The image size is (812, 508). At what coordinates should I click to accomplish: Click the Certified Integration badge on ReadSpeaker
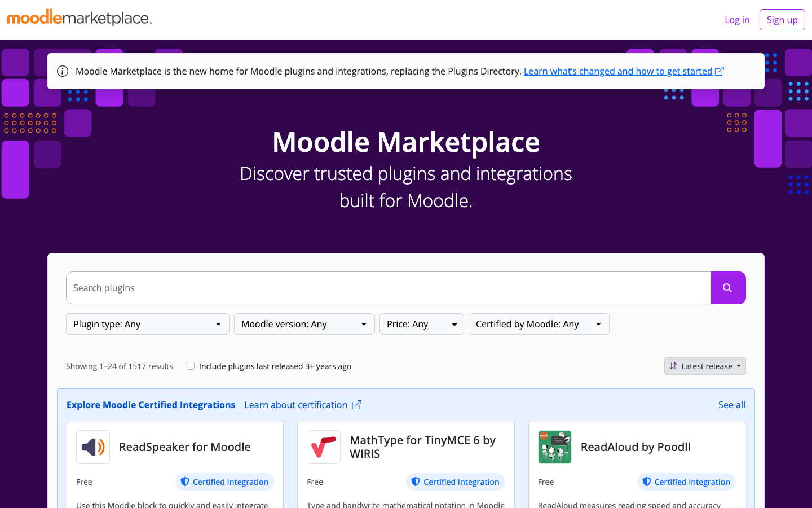(224, 481)
